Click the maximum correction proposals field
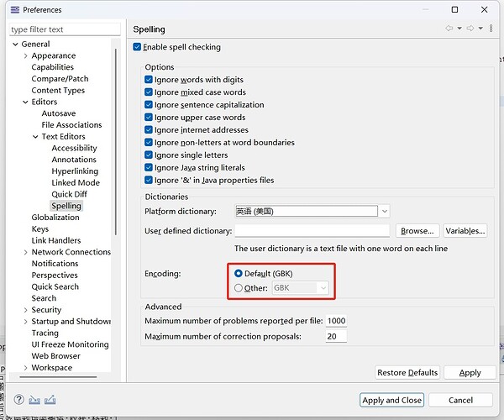The width and height of the screenshot is (504, 420). (336, 337)
